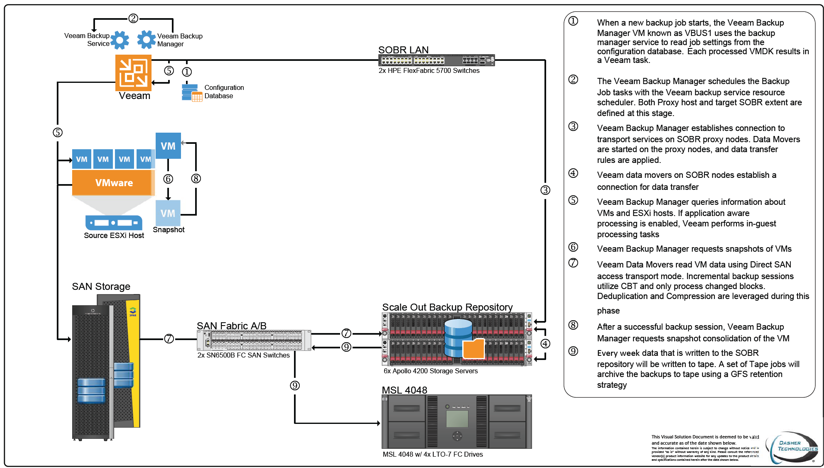Click the orange VMware block

(114, 183)
